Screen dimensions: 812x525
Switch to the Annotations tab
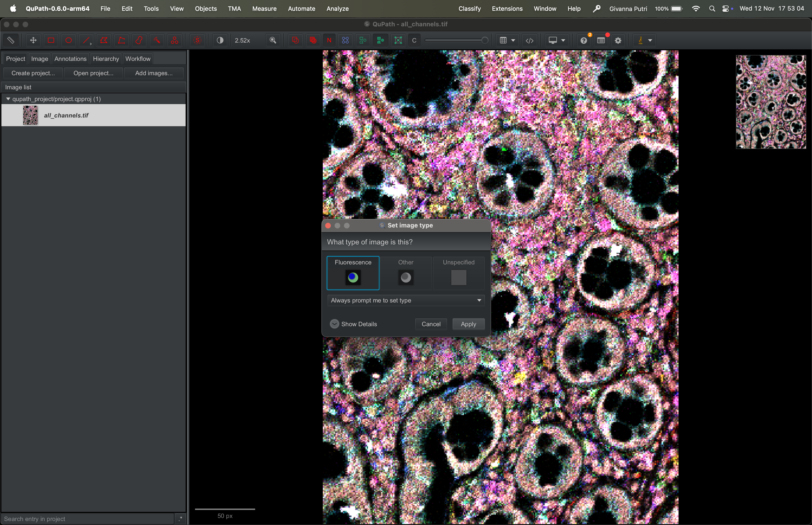click(70, 59)
